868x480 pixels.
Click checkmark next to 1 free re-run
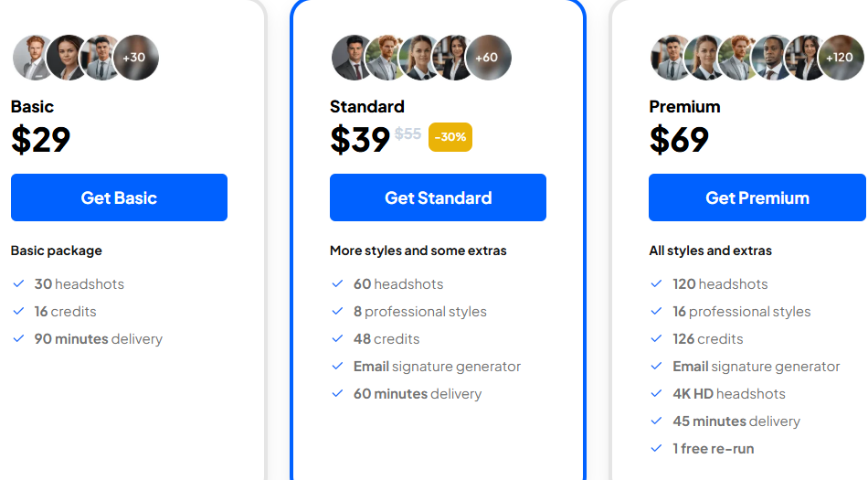point(657,448)
